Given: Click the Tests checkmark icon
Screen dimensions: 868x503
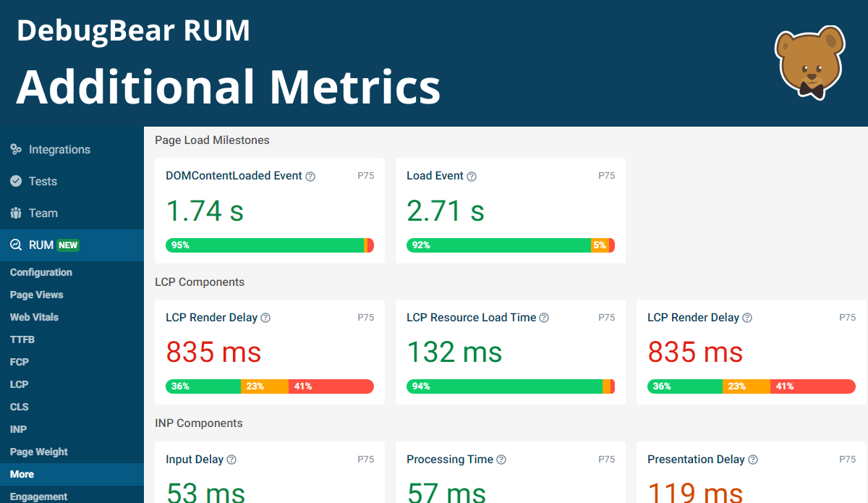Looking at the screenshot, I should coord(16,182).
